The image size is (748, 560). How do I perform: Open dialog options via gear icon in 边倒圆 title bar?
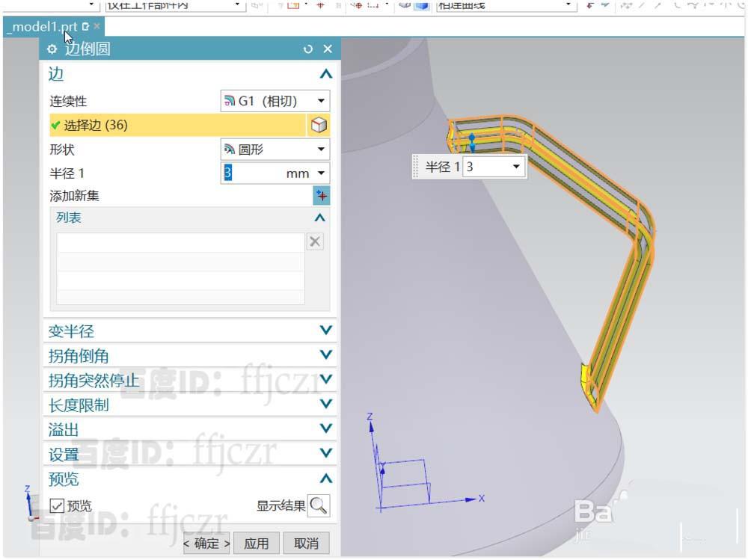[51, 49]
